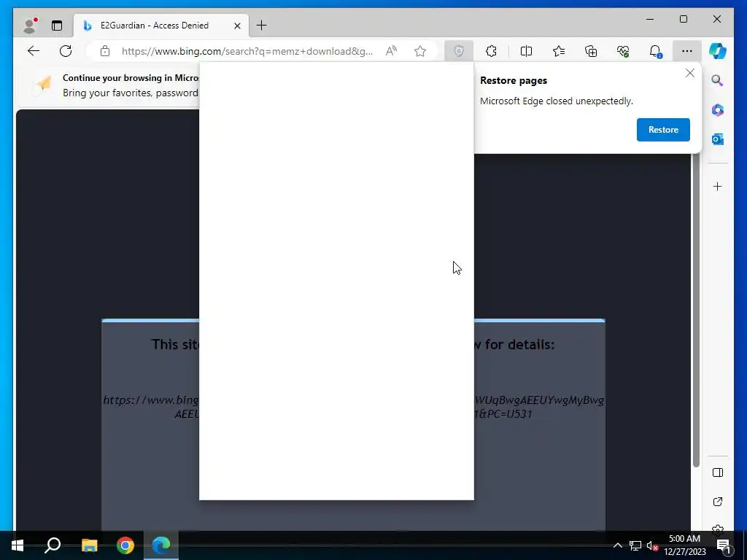Open Settings and more ellipsis menu
Viewport: 747px width, 560px height.
(687, 51)
